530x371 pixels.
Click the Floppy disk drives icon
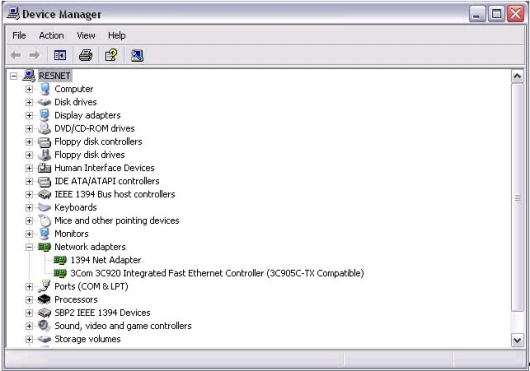(x=44, y=155)
